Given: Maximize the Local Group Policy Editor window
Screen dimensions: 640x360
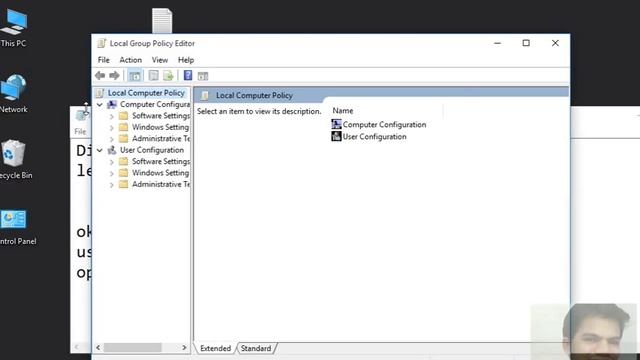Looking at the screenshot, I should (x=526, y=43).
